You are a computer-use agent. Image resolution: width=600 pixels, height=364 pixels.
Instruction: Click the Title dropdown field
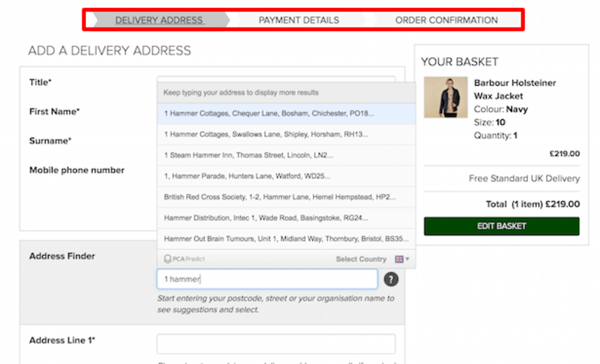tap(276, 79)
